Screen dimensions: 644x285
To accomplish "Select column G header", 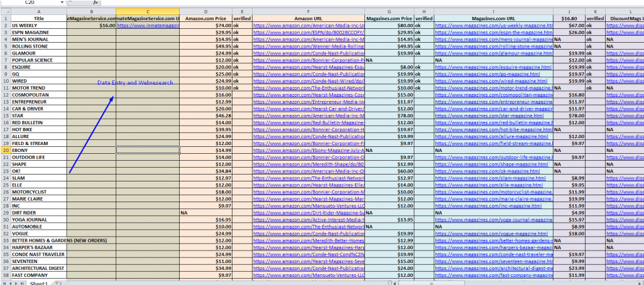I will pos(390,11).
